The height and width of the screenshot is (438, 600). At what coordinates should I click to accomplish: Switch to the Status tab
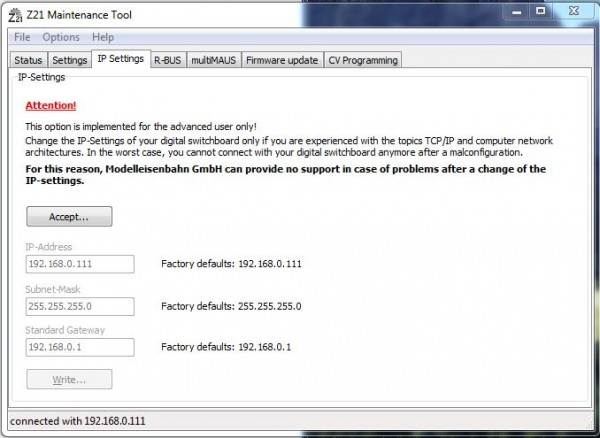tap(28, 60)
